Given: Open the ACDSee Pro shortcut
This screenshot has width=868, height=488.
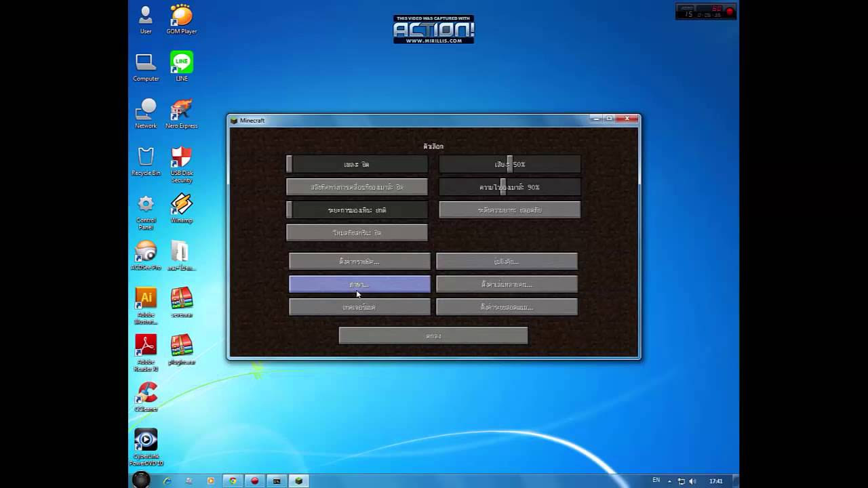Looking at the screenshot, I should click(x=146, y=256).
